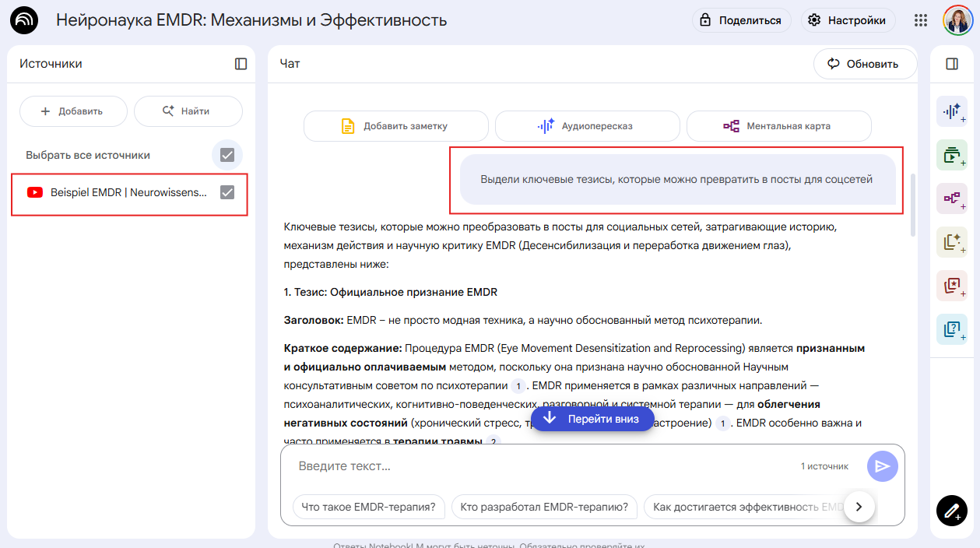
Task: Open Settings (Настройки)
Action: 848,20
